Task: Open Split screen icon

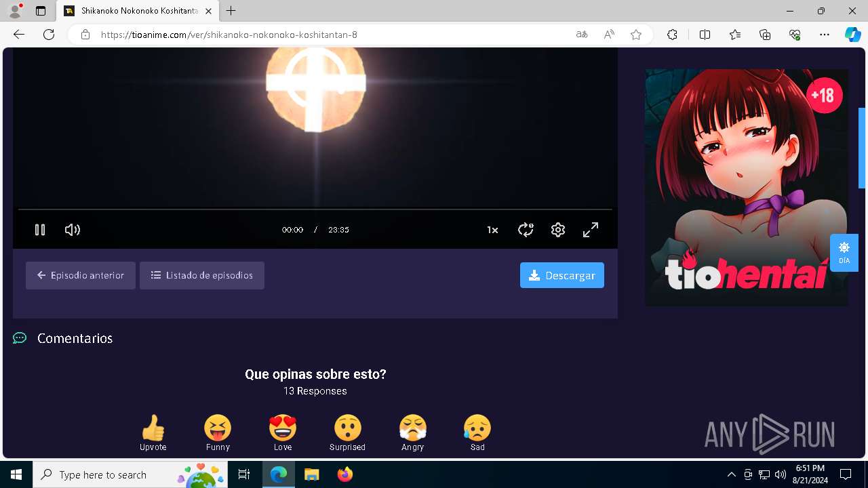Action: point(705,35)
